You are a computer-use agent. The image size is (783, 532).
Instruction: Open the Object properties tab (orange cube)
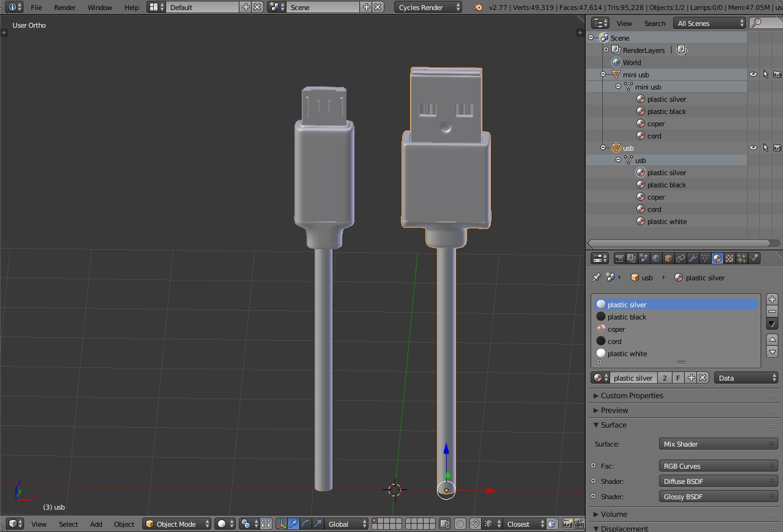point(668,258)
